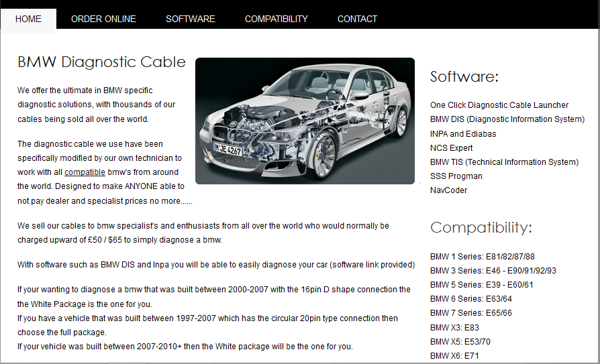This screenshot has height=364, width=600.
Task: Select 'One Click Diagnostic Cable Launcher'
Action: (x=499, y=105)
